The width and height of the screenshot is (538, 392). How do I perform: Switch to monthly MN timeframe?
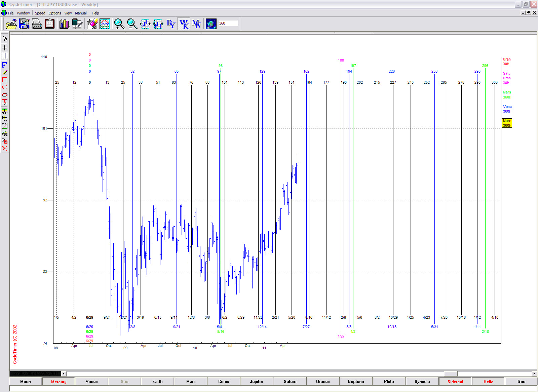click(196, 24)
